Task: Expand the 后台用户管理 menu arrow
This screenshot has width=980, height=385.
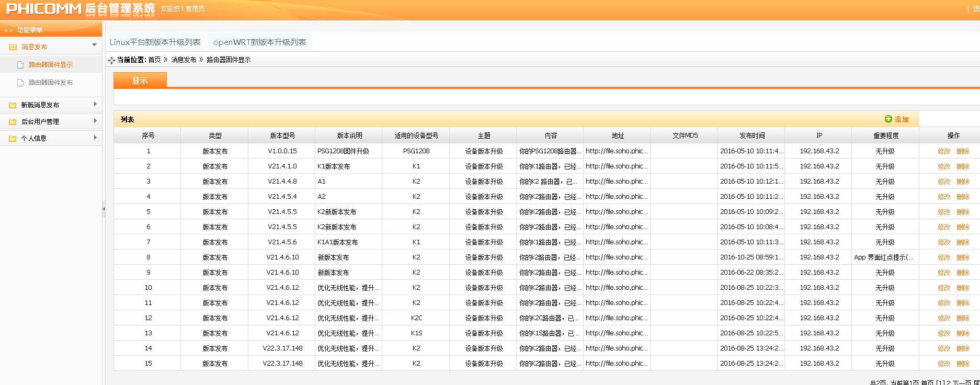Action: click(x=95, y=121)
